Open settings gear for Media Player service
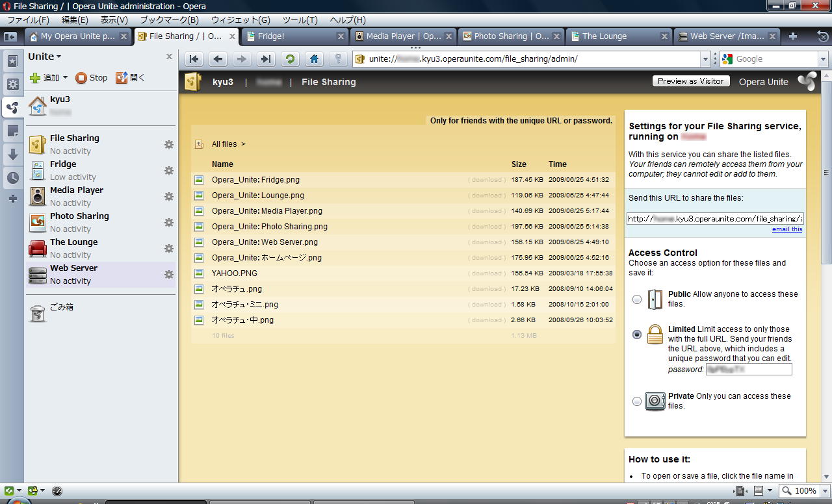The height and width of the screenshot is (504, 832). [169, 196]
